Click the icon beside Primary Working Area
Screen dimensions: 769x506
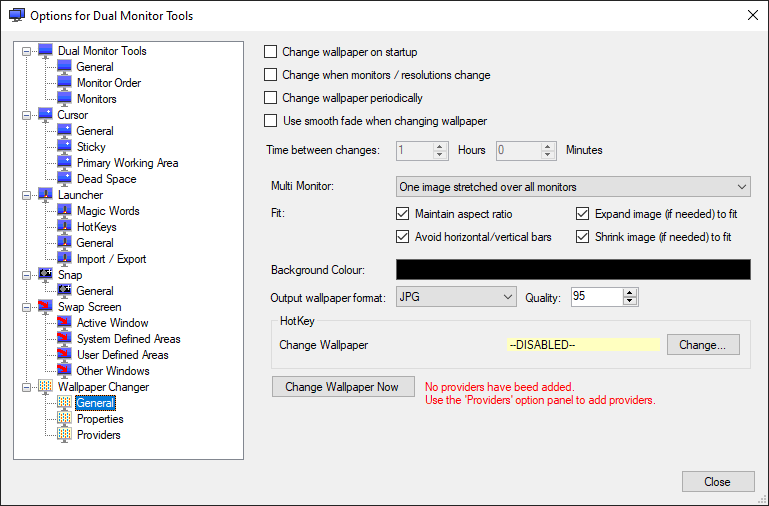click(x=64, y=163)
